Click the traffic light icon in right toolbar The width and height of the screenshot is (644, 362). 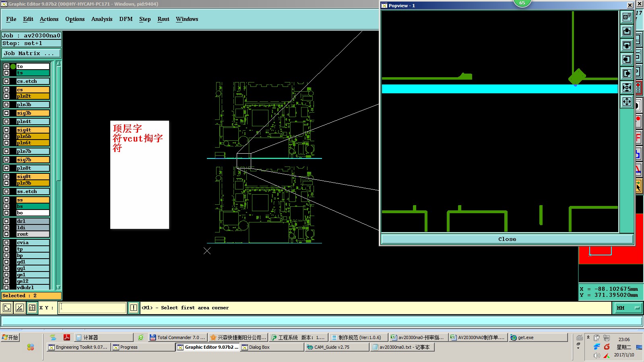pos(638,88)
